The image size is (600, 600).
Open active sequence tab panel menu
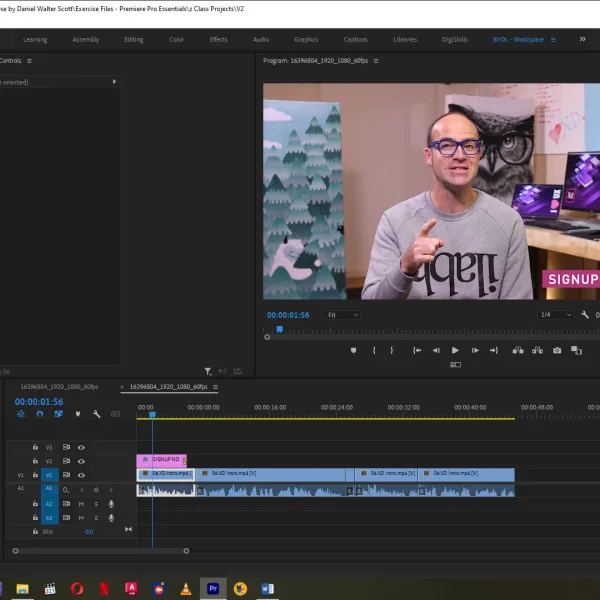pos(215,387)
